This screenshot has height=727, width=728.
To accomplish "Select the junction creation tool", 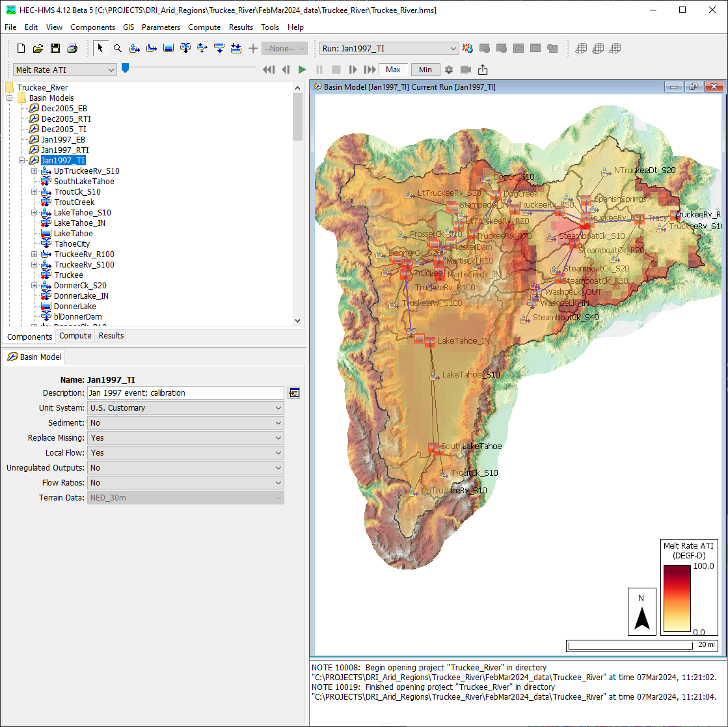I will point(185,48).
